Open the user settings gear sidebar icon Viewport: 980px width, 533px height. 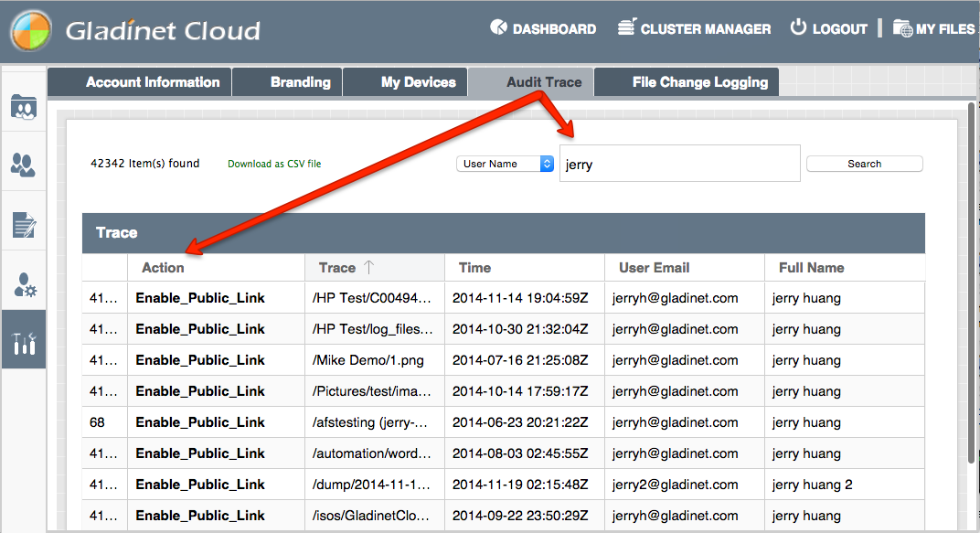tap(24, 284)
